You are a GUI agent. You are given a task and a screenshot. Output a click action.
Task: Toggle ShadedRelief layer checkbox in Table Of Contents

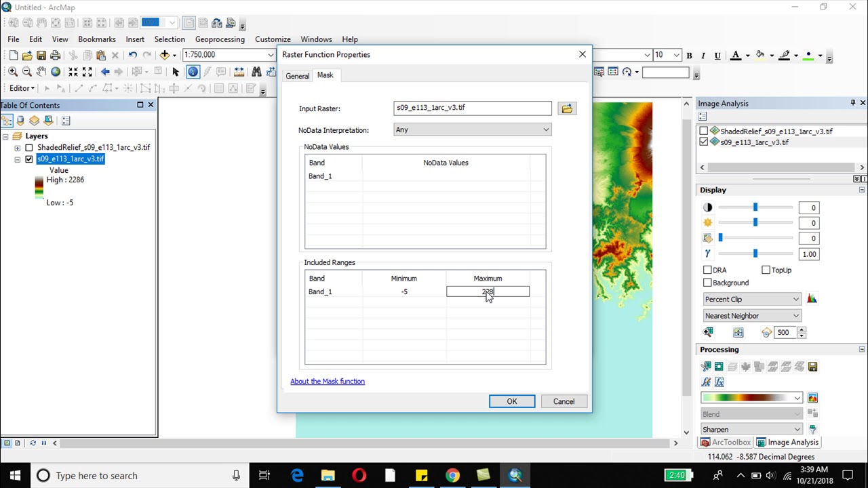pyautogui.click(x=29, y=147)
